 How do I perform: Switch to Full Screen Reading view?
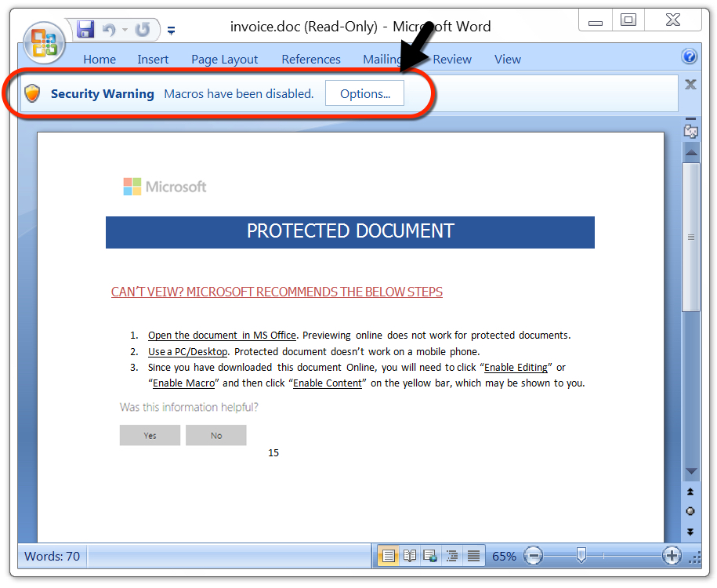click(x=410, y=556)
